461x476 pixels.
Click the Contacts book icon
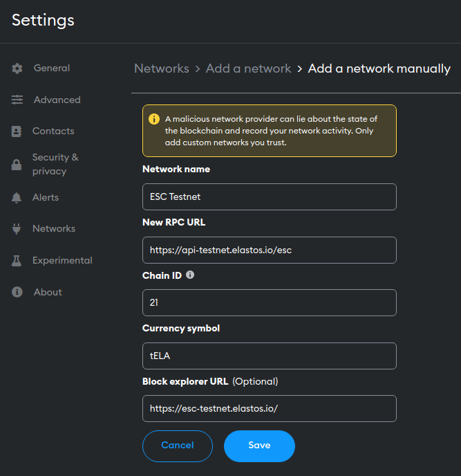click(17, 131)
